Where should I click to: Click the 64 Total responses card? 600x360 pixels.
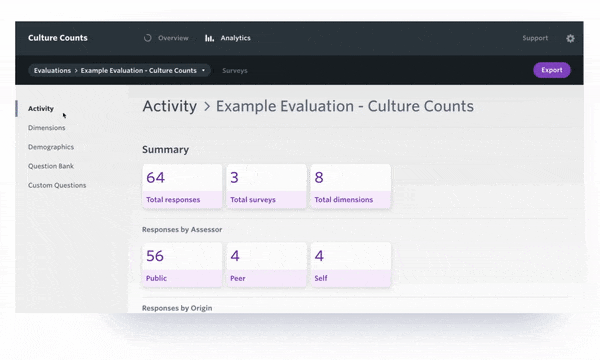[182, 186]
